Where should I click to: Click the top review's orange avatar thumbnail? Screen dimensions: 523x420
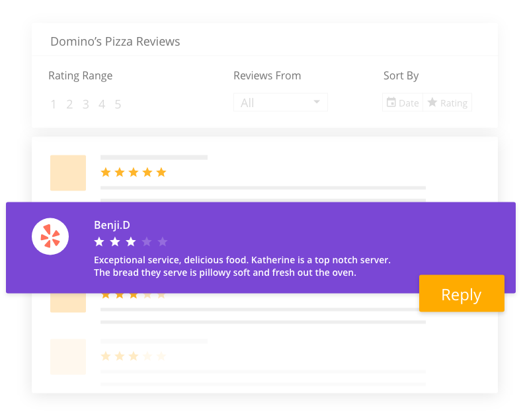click(68, 173)
